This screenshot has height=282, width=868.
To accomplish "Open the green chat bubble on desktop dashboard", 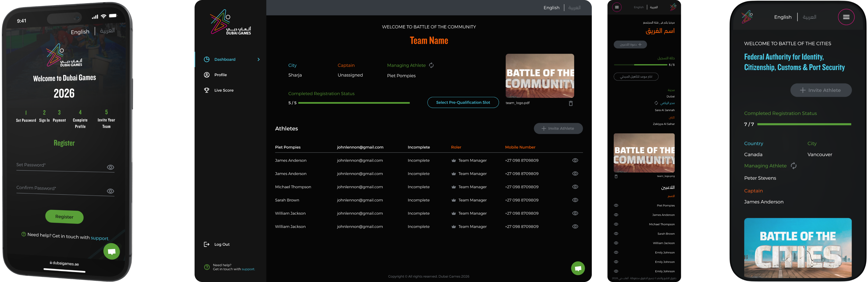I will click(578, 268).
